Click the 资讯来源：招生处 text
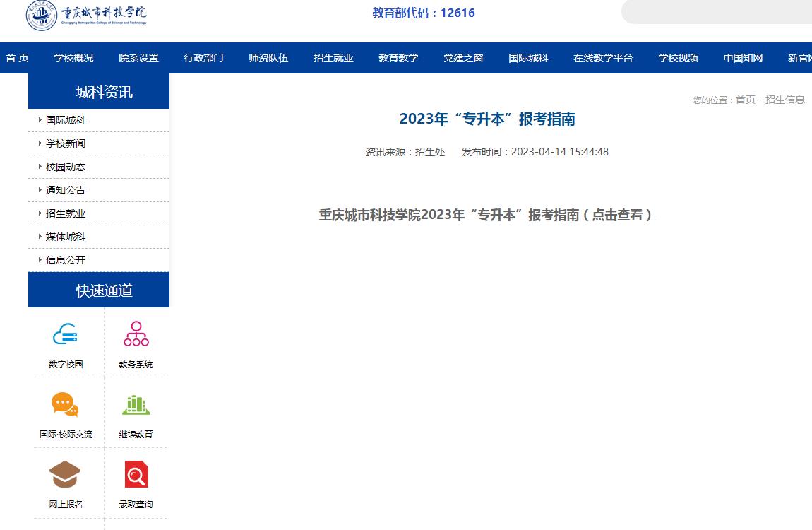This screenshot has height=530, width=812. pyautogui.click(x=405, y=152)
